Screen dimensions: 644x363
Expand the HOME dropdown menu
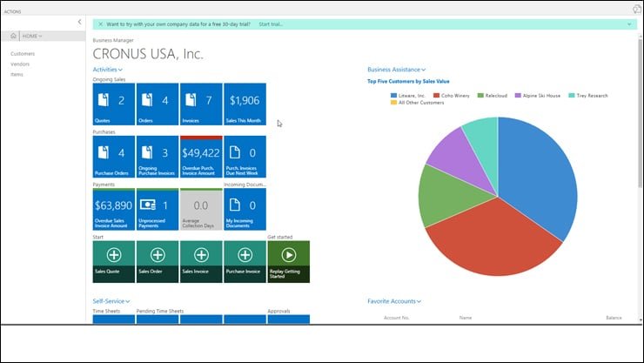tap(32, 37)
